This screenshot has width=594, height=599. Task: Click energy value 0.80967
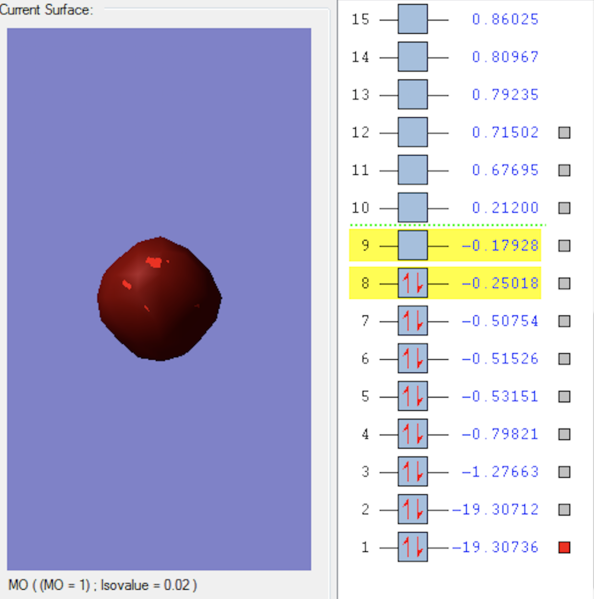[505, 57]
